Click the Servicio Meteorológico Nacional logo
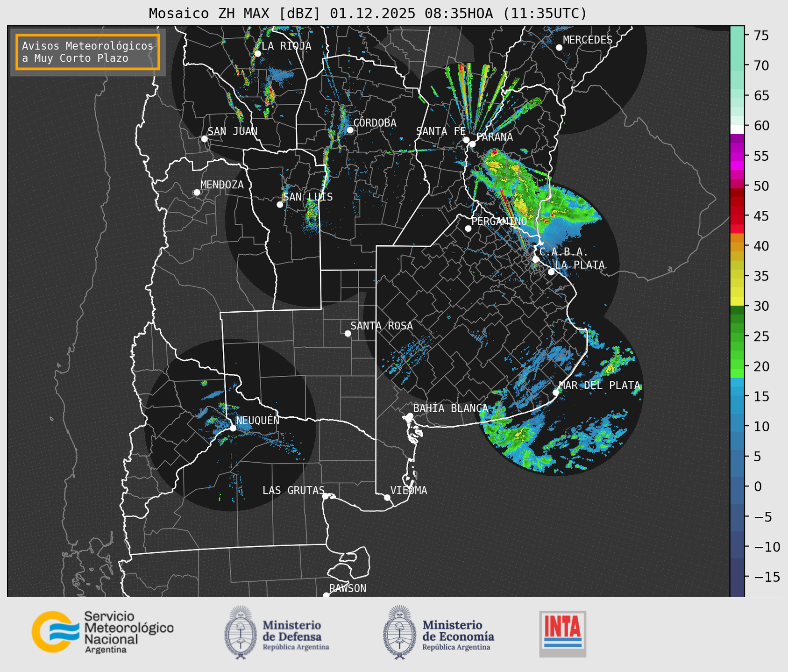The image size is (788, 672). pyautogui.click(x=103, y=632)
